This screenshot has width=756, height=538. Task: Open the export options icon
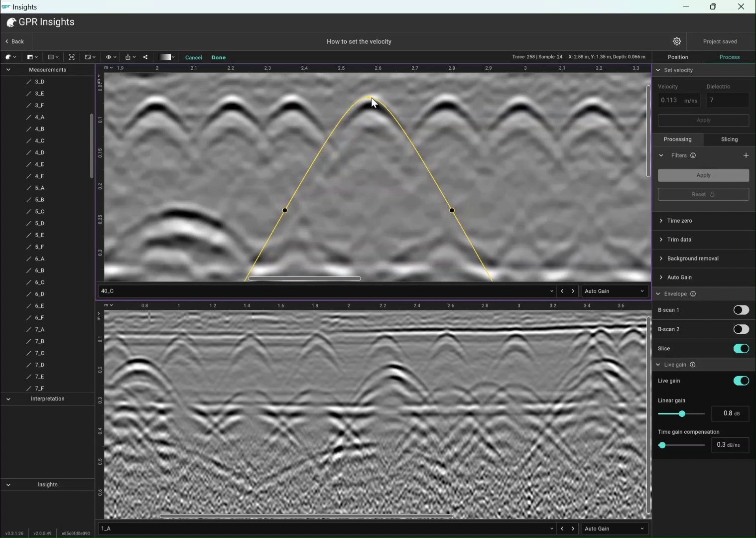(129, 57)
